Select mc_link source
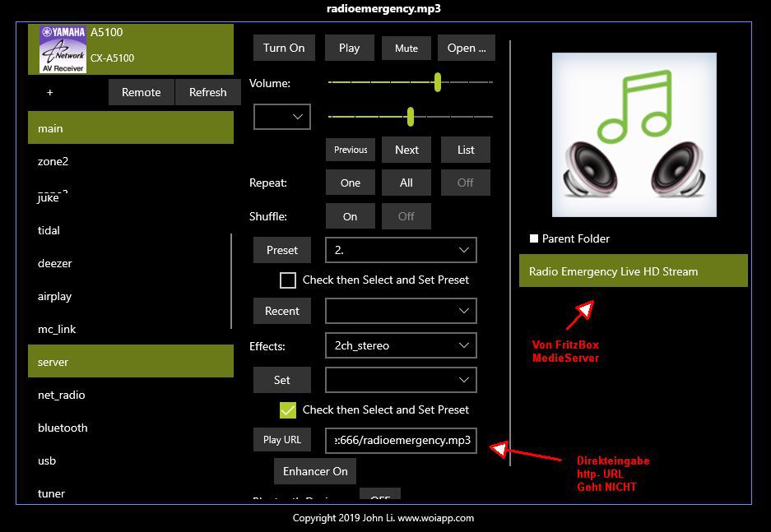Screen dimensions: 771x532 click(131, 329)
